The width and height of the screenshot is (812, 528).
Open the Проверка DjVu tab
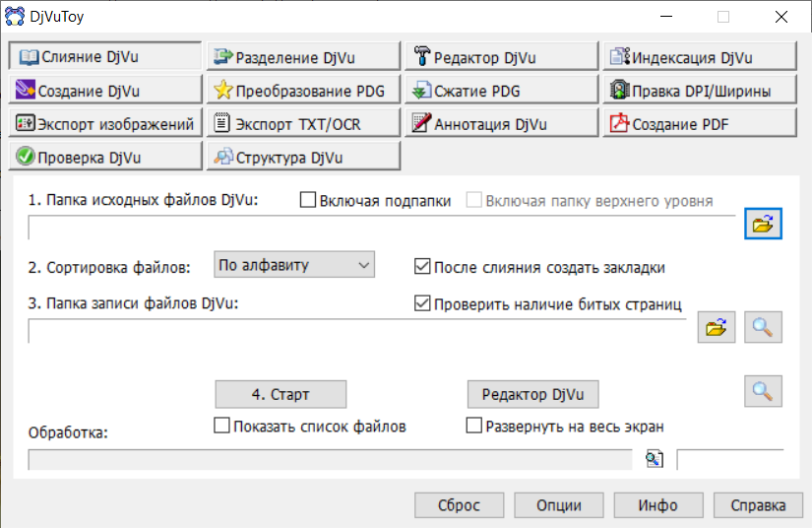click(x=105, y=156)
